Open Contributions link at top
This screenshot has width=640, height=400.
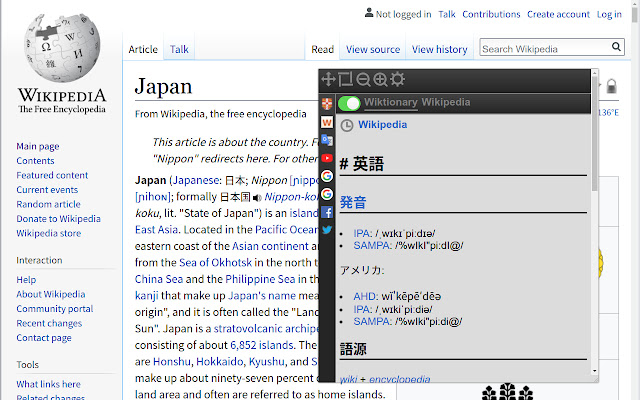[491, 14]
